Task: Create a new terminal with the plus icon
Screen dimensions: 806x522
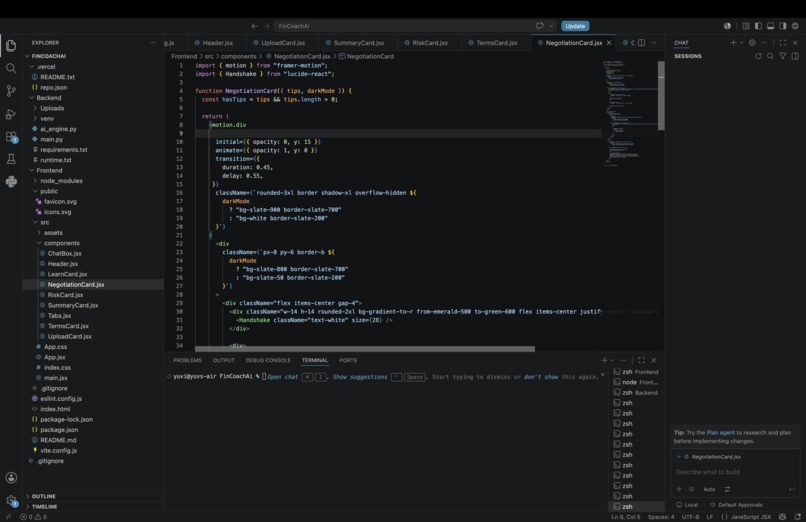Action: click(x=604, y=360)
